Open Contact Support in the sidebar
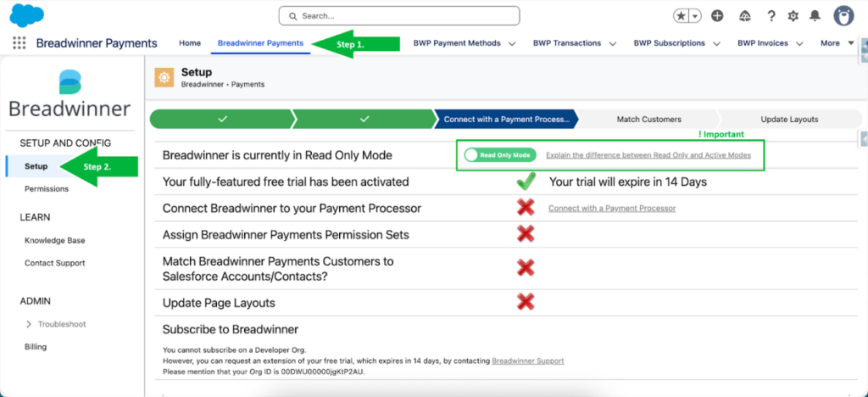868x397 pixels. click(55, 263)
